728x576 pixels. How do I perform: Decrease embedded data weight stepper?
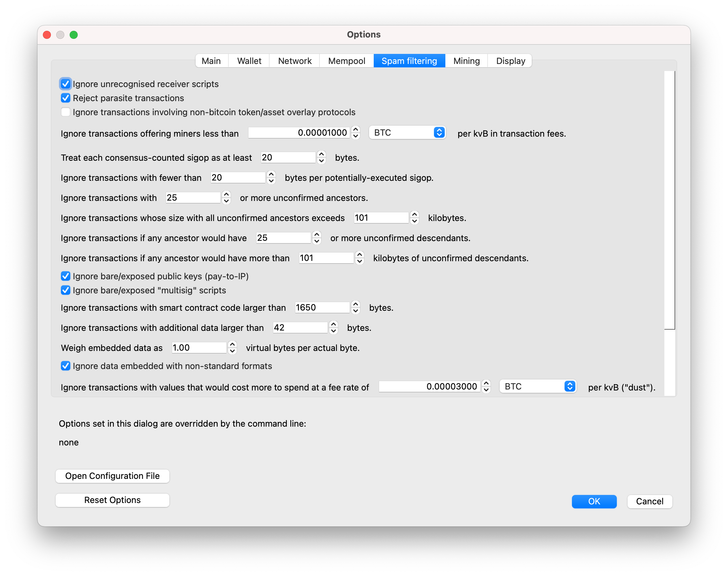pos(232,351)
